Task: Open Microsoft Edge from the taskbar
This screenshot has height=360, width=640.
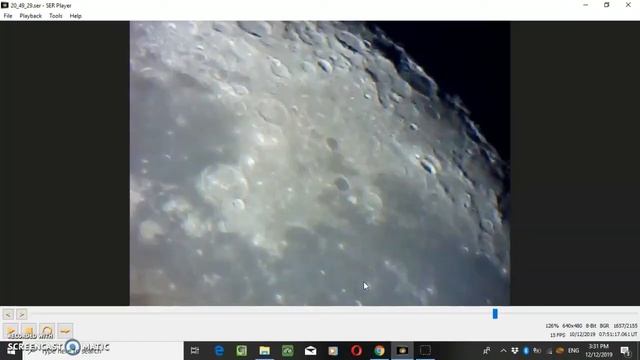Action: click(x=219, y=350)
